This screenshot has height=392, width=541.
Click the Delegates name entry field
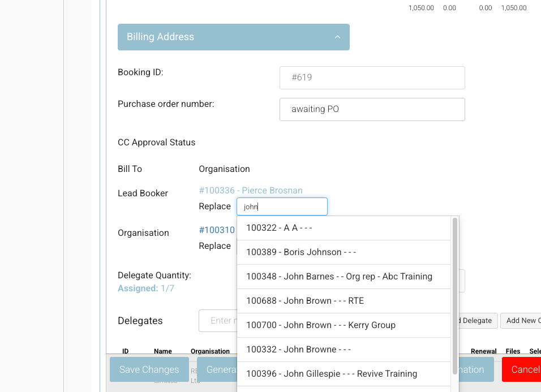point(218,321)
